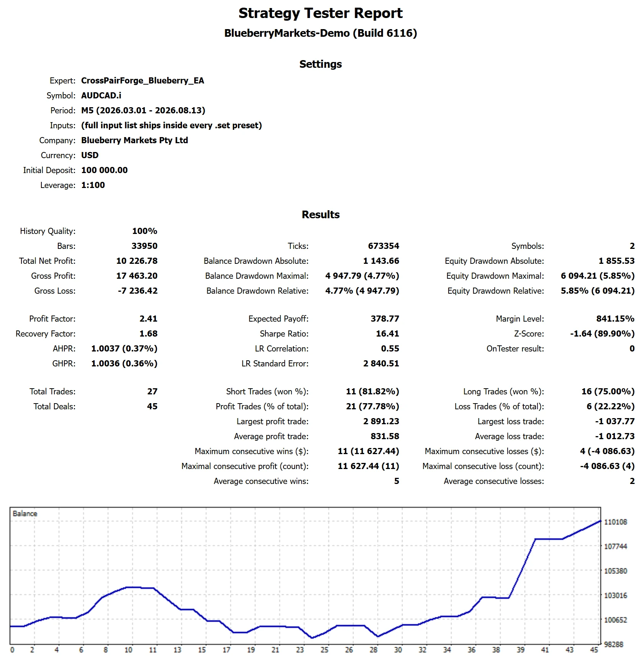Image resolution: width=644 pixels, height=662 pixels.
Task: Click the LR standard error "2 840.51"
Action: click(x=381, y=364)
